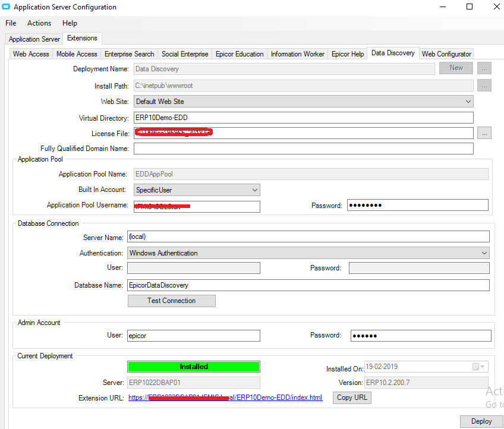Image resolution: width=504 pixels, height=429 pixels.
Task: Click the Admin Account User field
Action: [x=194, y=336]
